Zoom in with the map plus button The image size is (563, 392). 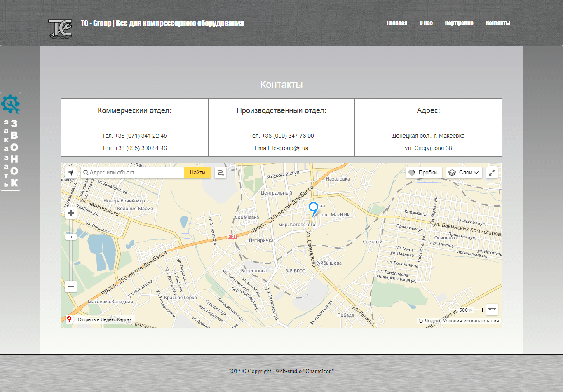pos(71,213)
